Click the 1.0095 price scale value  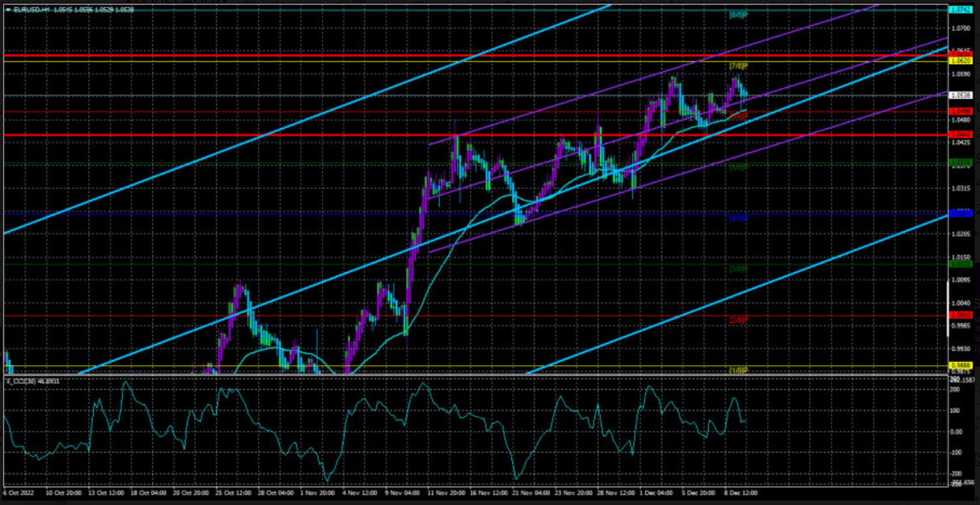(961, 280)
